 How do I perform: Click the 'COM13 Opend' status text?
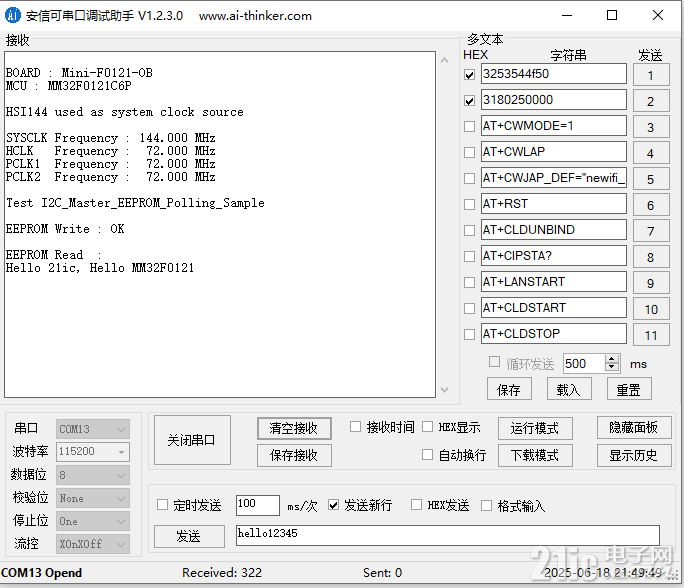41,572
